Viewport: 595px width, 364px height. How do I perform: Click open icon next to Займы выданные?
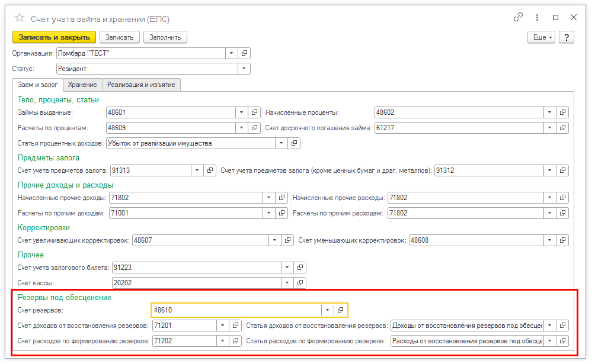coord(254,112)
